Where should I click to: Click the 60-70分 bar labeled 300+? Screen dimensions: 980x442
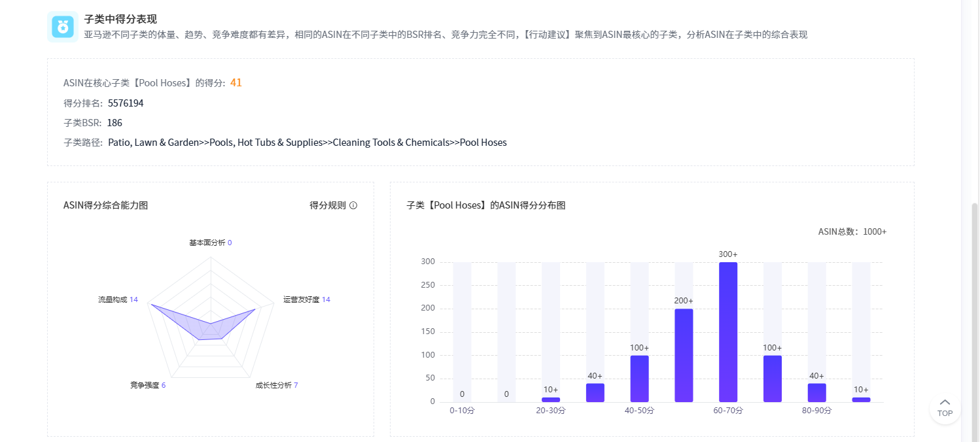pos(728,332)
